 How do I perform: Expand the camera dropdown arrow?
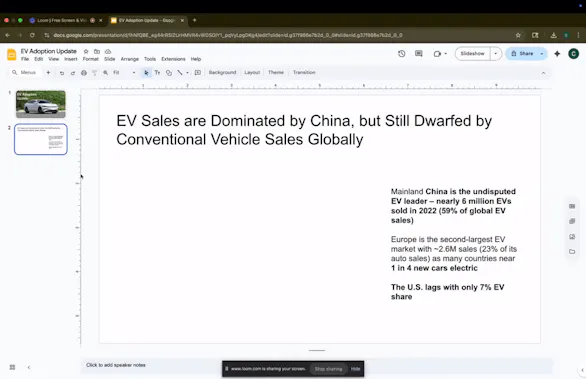pos(446,54)
